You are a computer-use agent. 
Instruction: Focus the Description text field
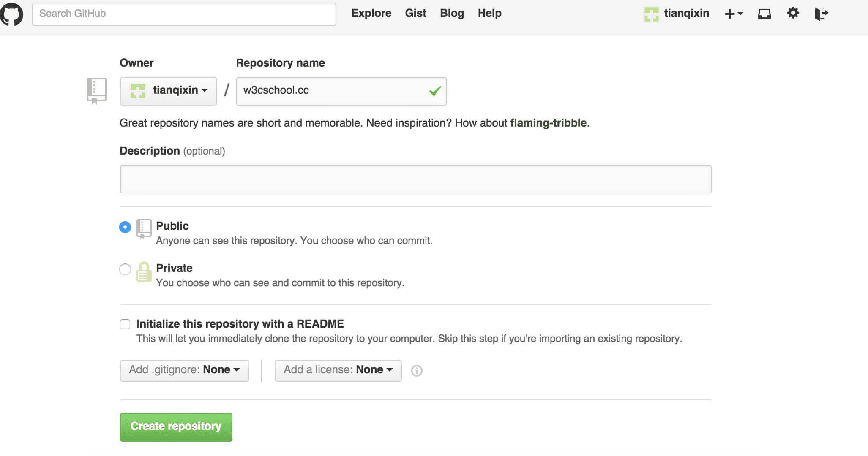[415, 179]
